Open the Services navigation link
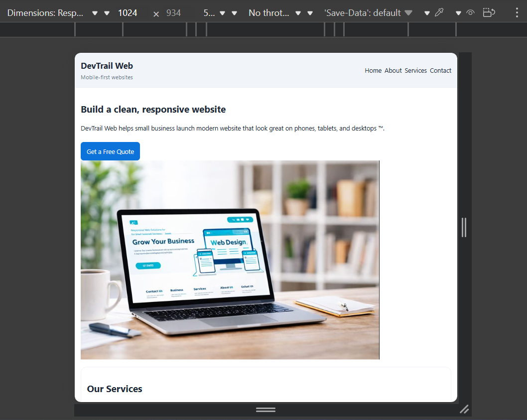527x420 pixels. [415, 71]
